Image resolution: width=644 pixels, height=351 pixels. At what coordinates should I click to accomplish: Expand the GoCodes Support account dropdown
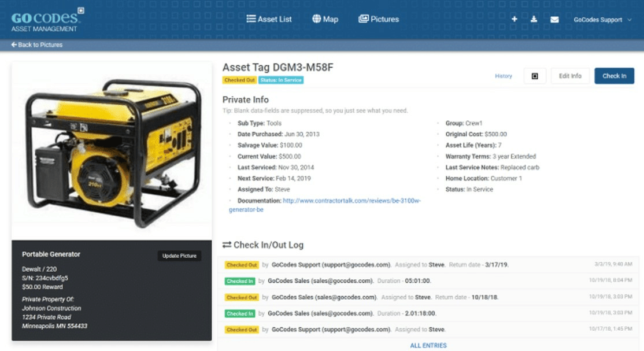[602, 20]
